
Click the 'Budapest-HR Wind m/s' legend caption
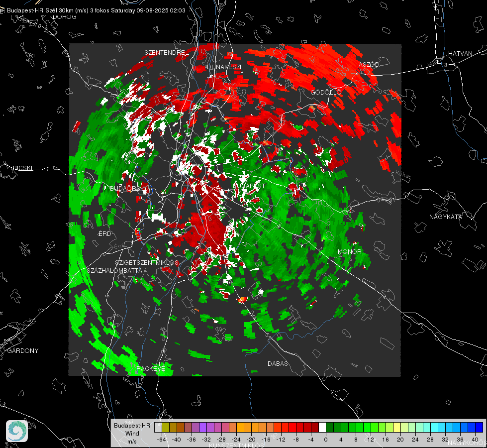[132, 434]
